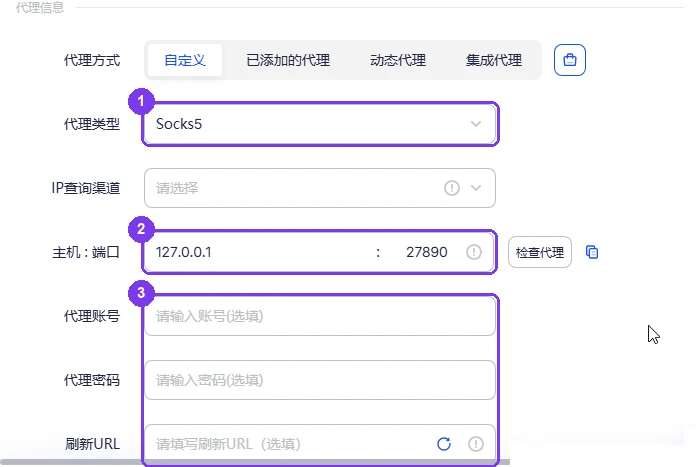Click the 检查代理 button
Viewport: 696px width, 467px height.
(x=539, y=252)
